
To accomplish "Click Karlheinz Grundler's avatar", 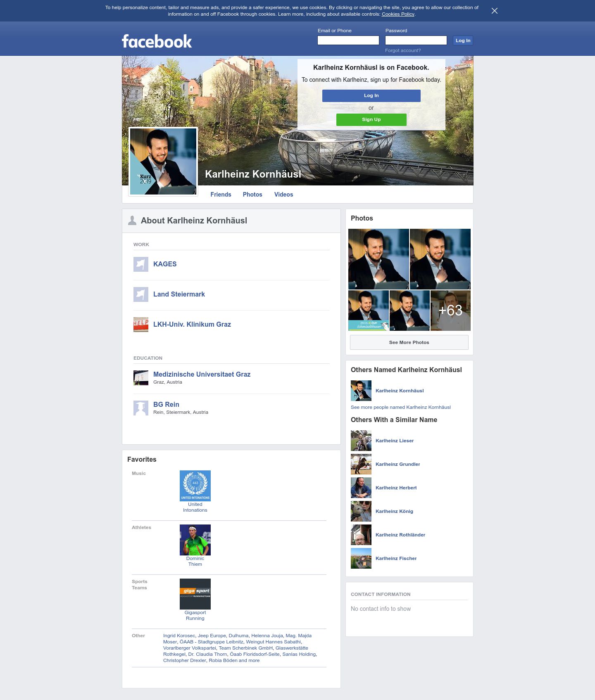I will 361,464.
